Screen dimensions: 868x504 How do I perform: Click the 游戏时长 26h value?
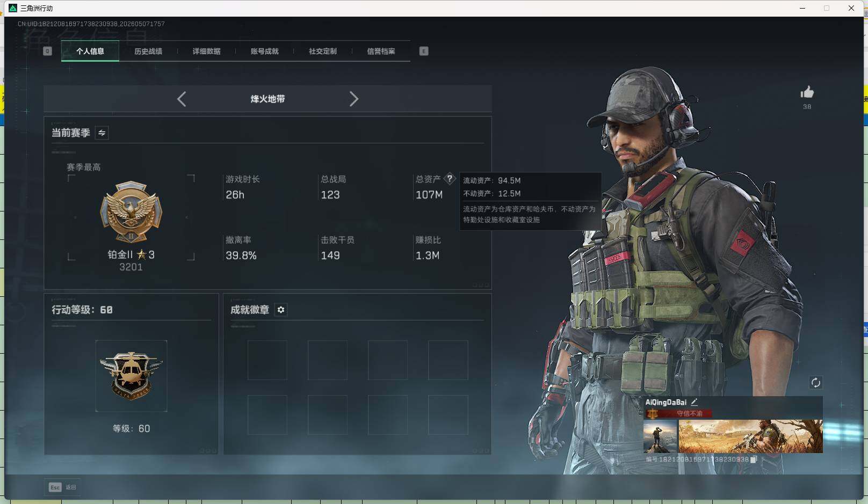pos(235,195)
